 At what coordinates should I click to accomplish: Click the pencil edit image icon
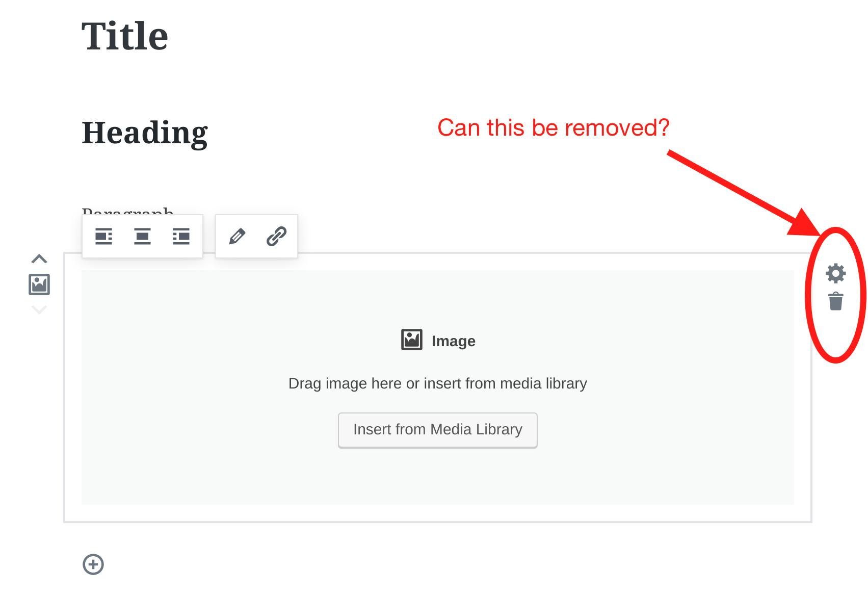coord(237,237)
